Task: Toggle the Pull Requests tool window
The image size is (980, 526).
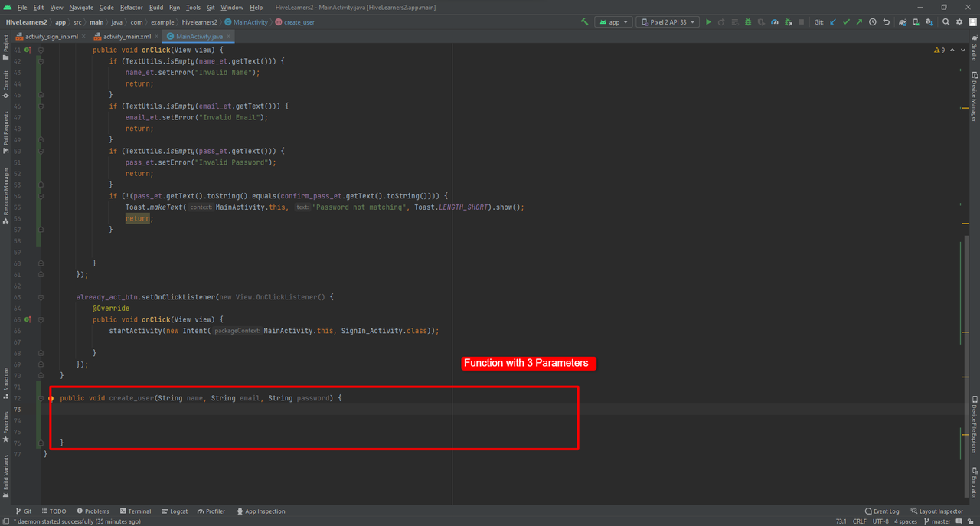Action: click(6, 132)
